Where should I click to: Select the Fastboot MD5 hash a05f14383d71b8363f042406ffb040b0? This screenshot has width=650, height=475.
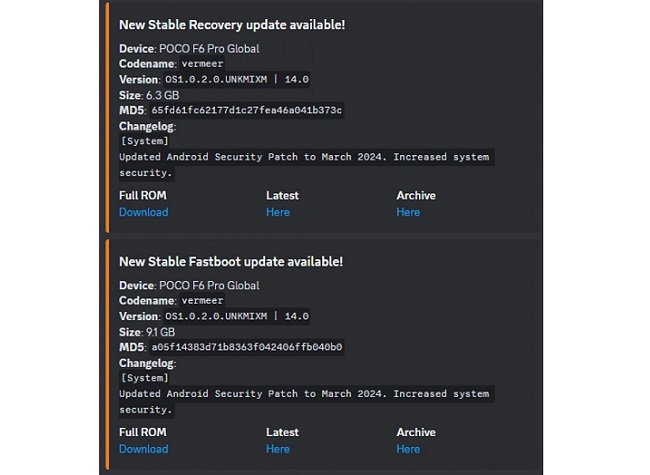(x=247, y=347)
